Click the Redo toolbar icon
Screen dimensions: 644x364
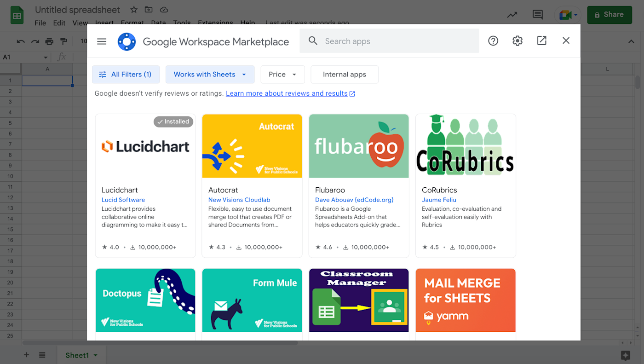(x=35, y=41)
